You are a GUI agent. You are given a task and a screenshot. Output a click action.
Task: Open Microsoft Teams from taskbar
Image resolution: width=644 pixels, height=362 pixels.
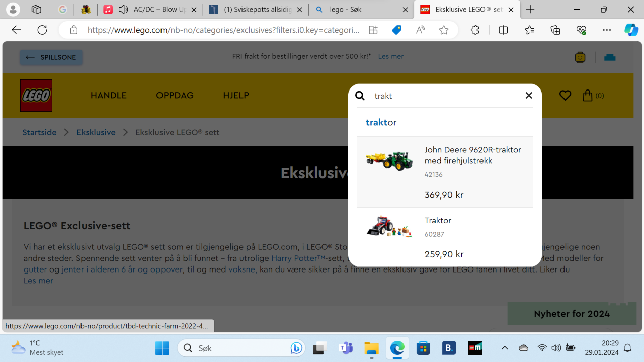tap(346, 348)
